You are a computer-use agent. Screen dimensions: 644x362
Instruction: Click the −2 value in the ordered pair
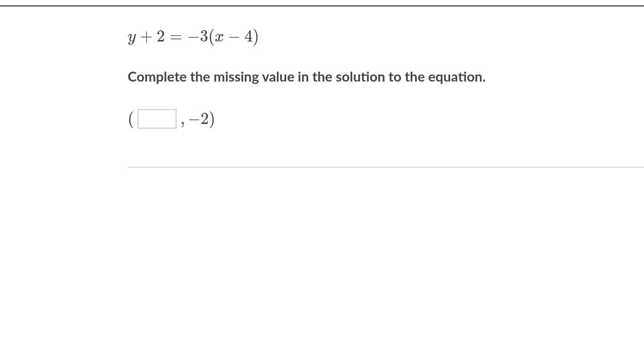[198, 119]
